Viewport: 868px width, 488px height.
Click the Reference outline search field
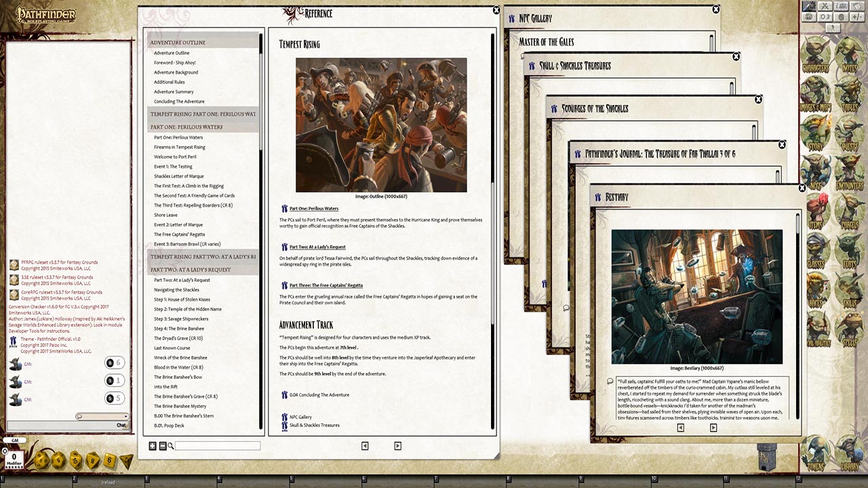click(217, 446)
